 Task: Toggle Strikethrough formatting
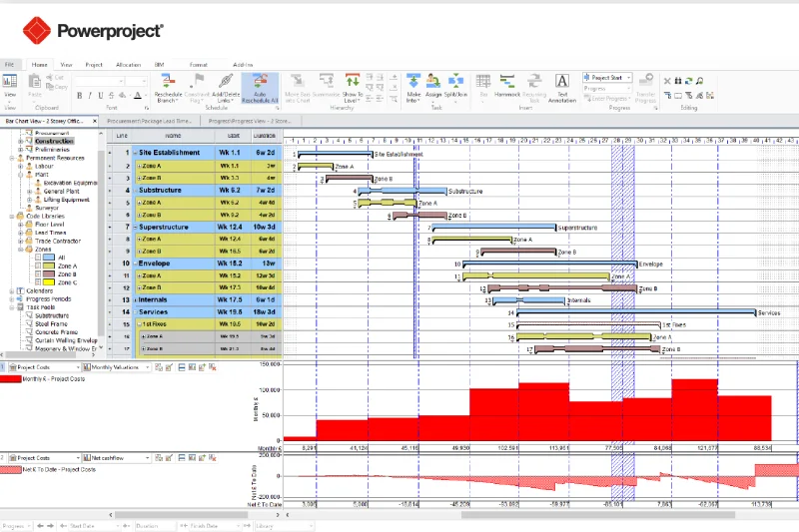click(111, 95)
